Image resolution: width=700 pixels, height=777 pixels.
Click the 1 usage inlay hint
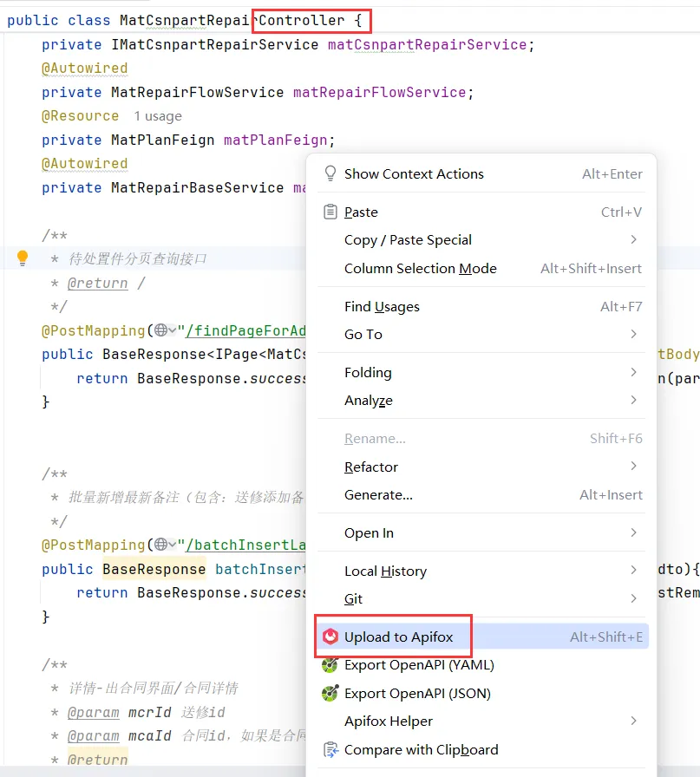click(x=158, y=116)
